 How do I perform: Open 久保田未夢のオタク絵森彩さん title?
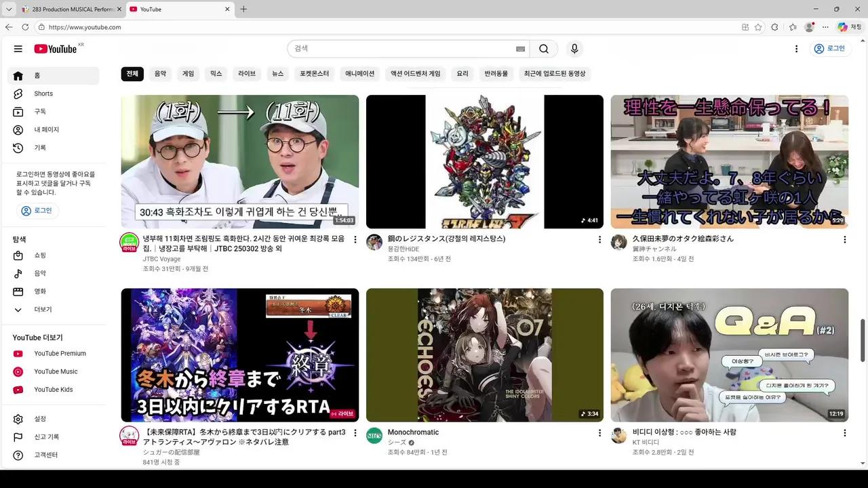(x=683, y=239)
